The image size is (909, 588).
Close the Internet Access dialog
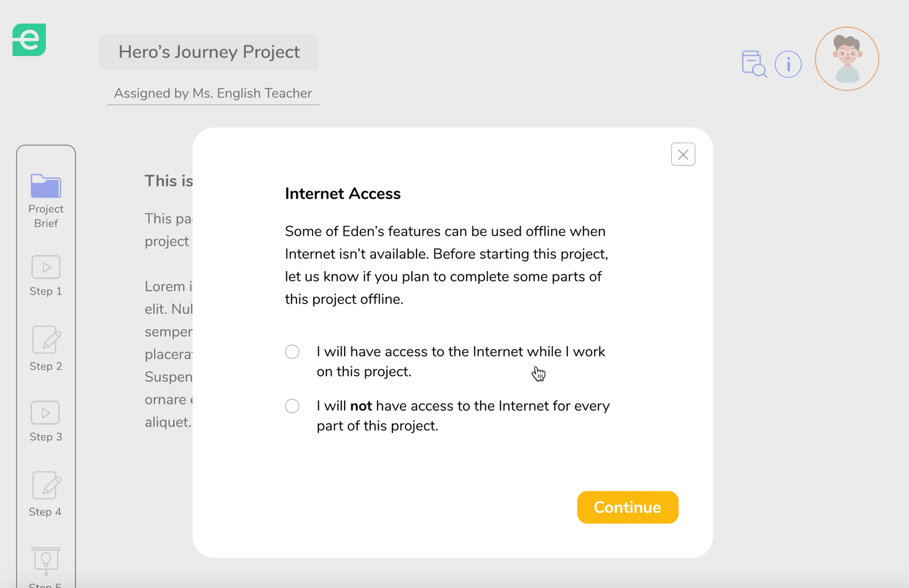[683, 154]
